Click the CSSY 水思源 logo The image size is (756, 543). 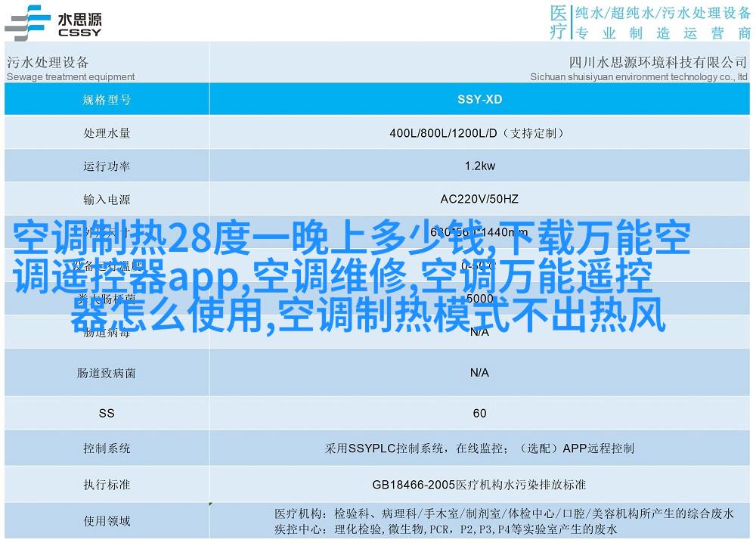point(53,23)
